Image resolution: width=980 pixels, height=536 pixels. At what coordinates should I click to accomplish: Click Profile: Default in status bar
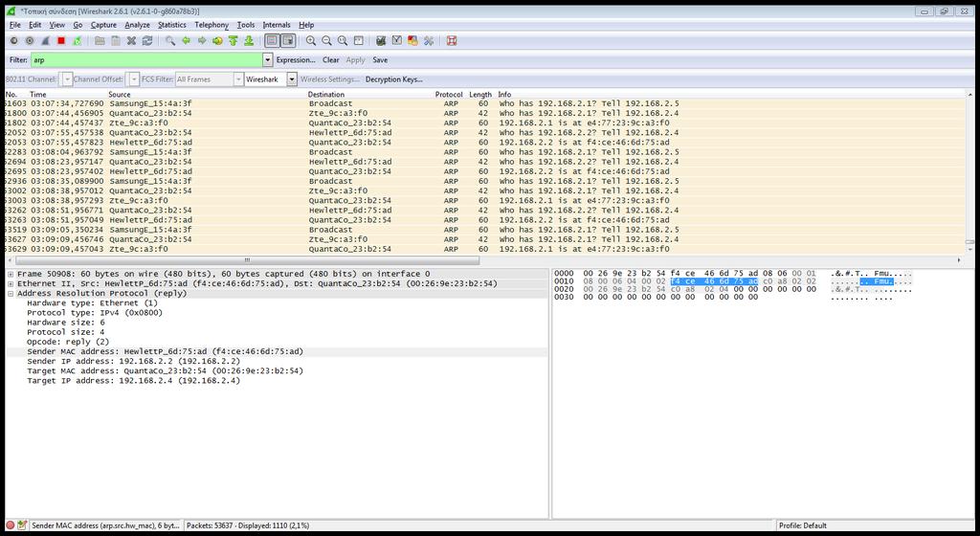tap(803, 525)
